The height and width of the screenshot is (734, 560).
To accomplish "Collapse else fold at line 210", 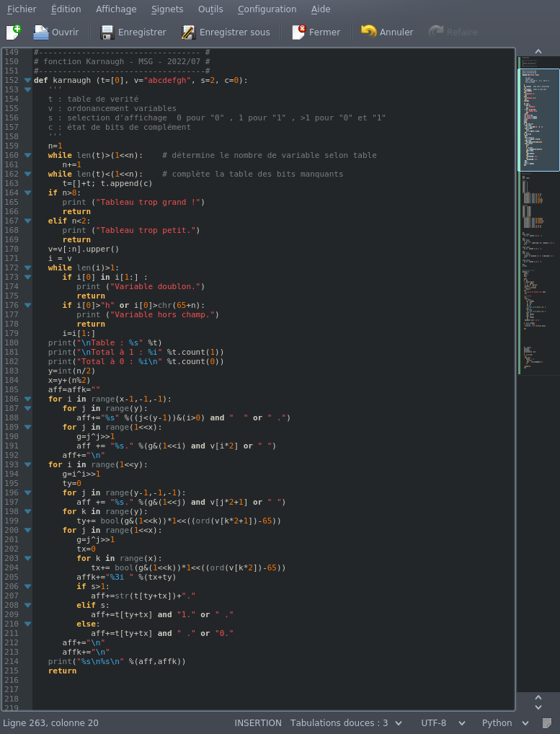I will point(27,624).
